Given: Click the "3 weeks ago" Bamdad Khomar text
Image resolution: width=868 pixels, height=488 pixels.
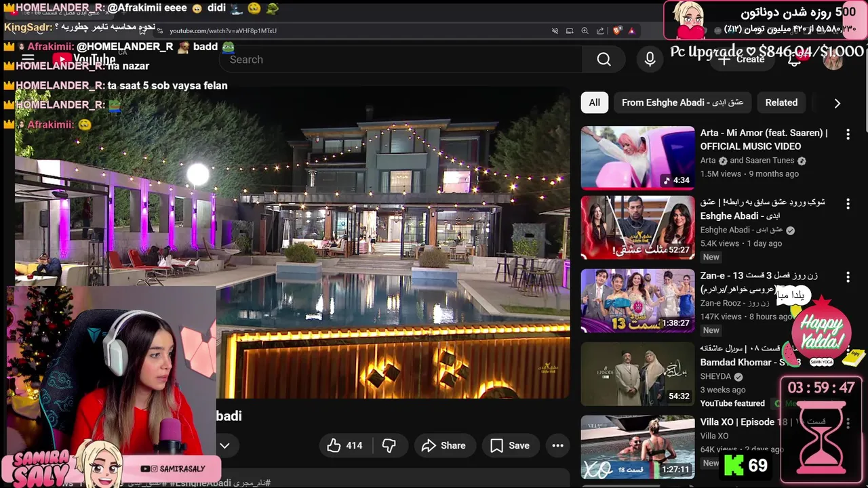Looking at the screenshot, I should tap(723, 390).
